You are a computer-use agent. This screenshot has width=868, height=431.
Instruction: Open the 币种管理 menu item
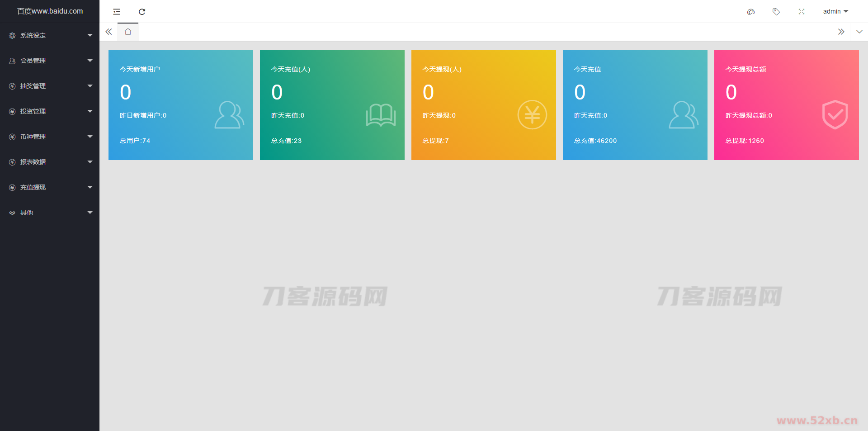[x=33, y=136]
